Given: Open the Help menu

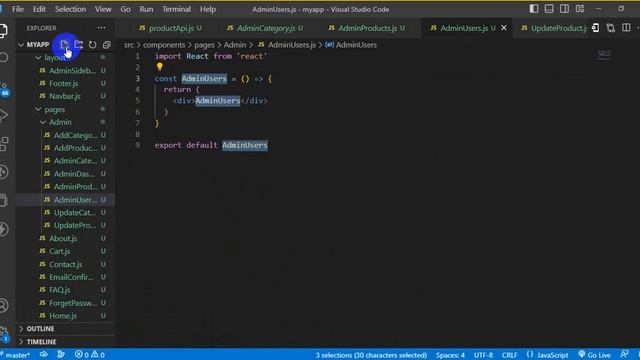Looking at the screenshot, I should pos(208,9).
